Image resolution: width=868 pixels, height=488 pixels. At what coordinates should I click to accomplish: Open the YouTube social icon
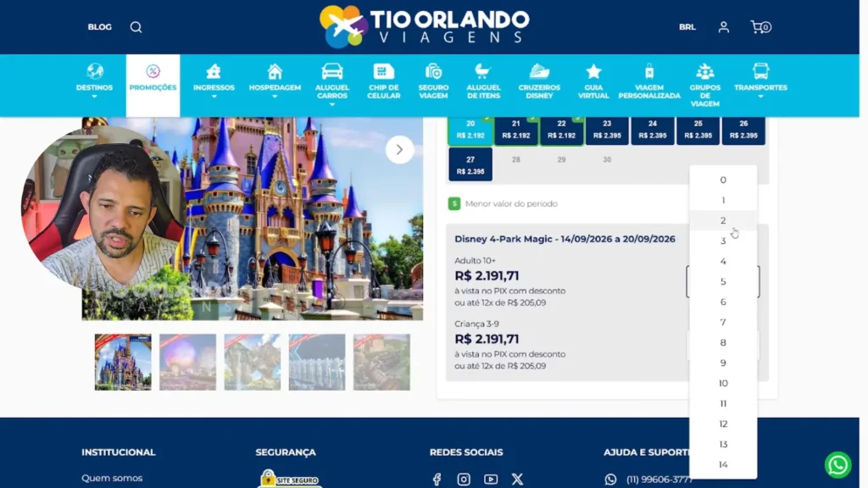click(491, 480)
